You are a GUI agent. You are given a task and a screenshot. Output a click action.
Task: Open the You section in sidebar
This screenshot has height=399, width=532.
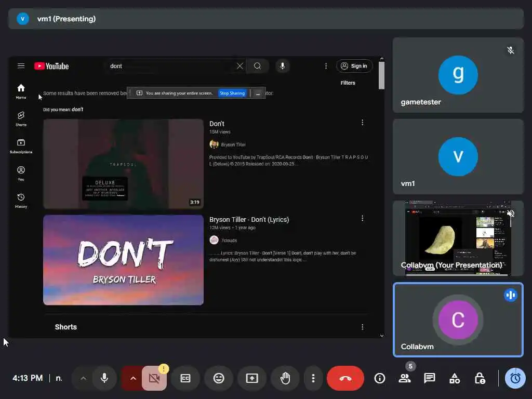(x=21, y=174)
